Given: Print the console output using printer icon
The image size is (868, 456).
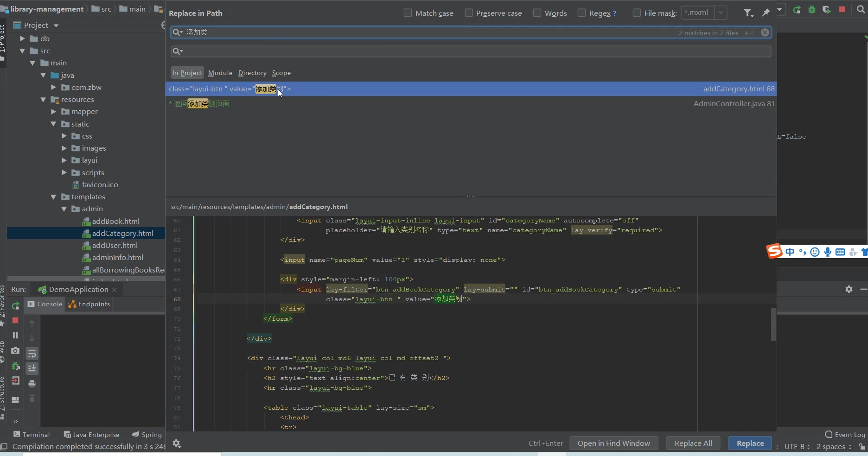Looking at the screenshot, I should pos(32,383).
